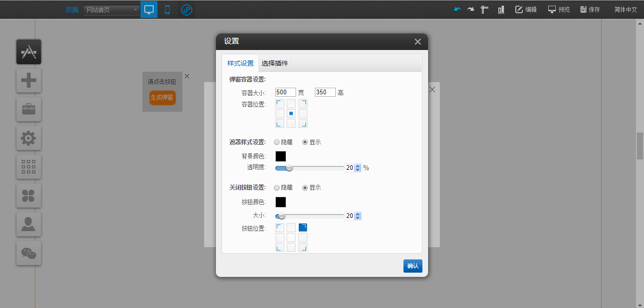Viewport: 644px width, 308px height.
Task: Click the 确认 button
Action: click(x=413, y=266)
